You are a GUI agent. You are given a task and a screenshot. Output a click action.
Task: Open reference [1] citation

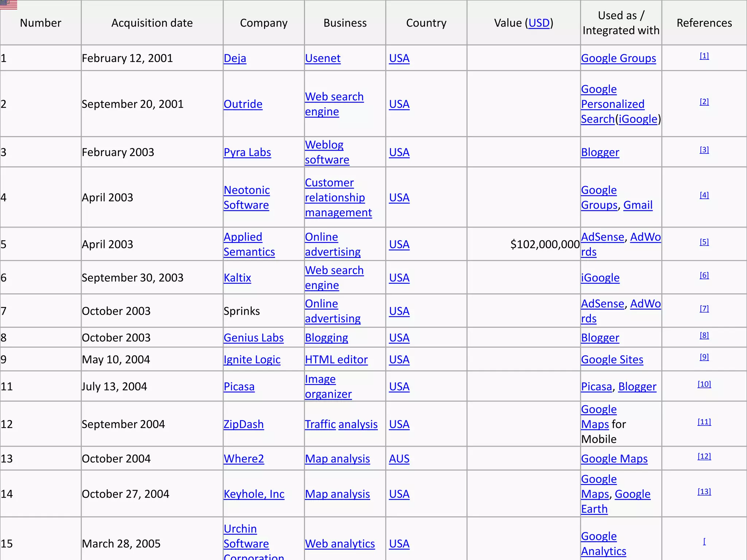[x=704, y=56]
